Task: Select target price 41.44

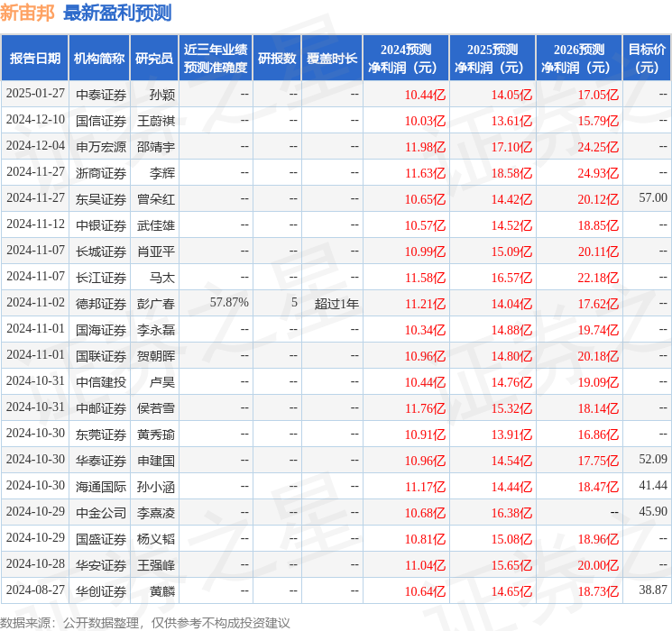Action: click(653, 485)
